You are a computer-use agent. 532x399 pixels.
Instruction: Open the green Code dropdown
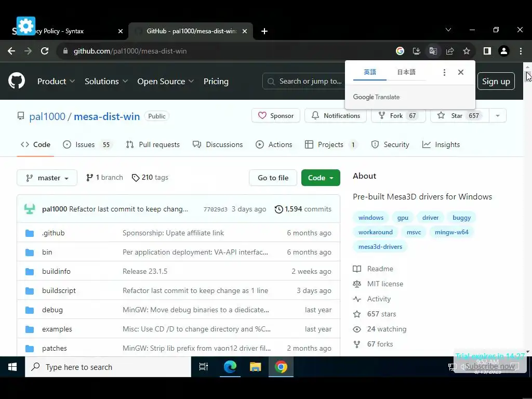point(321,178)
